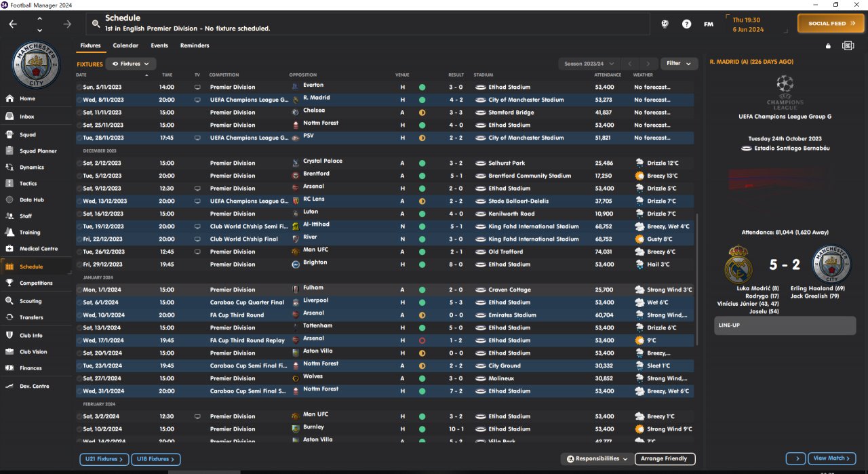
Task: Open the Social Feed
Action: pos(831,24)
